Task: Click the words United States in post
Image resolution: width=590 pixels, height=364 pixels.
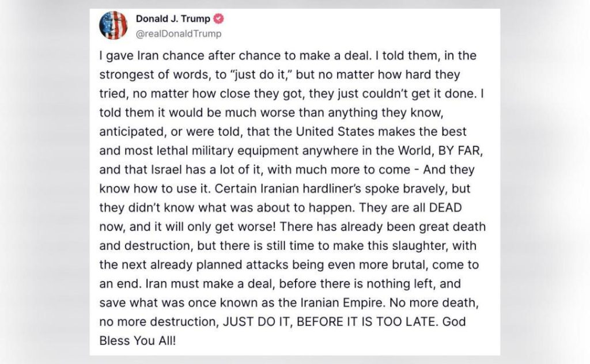Action: click(335, 132)
